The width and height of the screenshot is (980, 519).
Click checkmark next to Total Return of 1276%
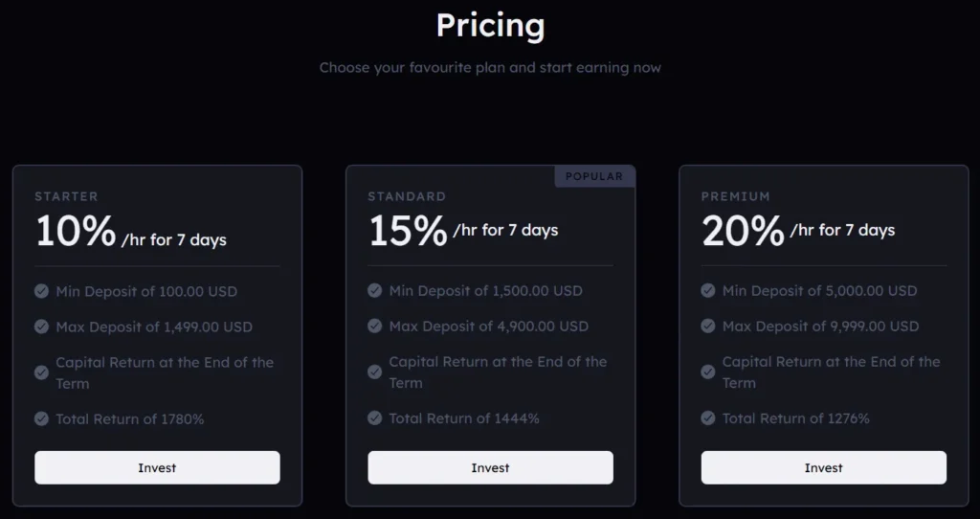[707, 417]
